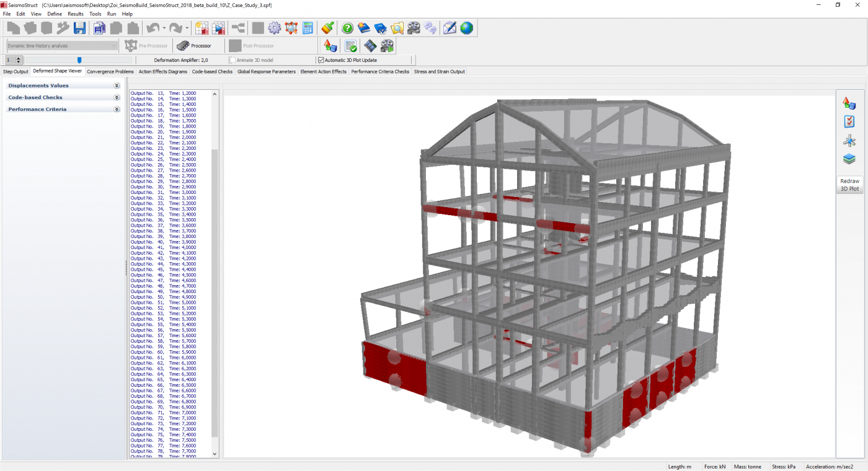
Task: Open the Undo history dropdown arrow
Action: coord(164,29)
